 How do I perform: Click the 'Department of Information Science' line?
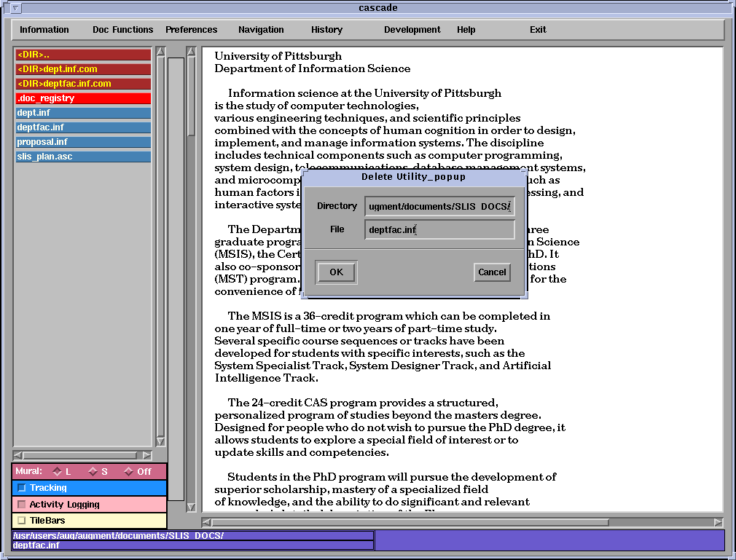click(x=312, y=68)
